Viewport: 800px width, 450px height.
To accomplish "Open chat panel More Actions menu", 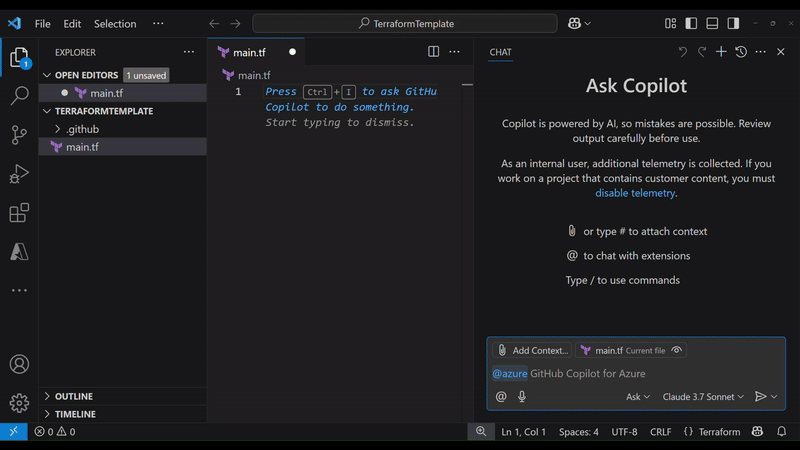I will (x=760, y=52).
